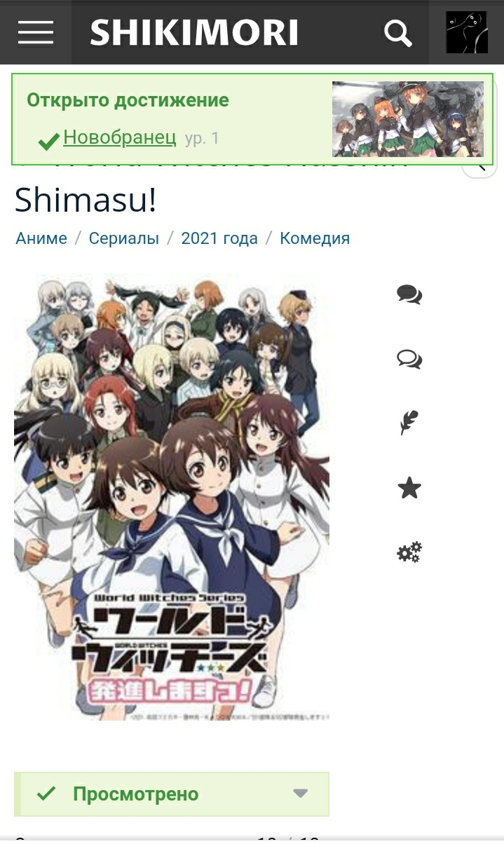Open the Комедия genre link
Viewport: 504px width, 844px height.
coord(315,238)
